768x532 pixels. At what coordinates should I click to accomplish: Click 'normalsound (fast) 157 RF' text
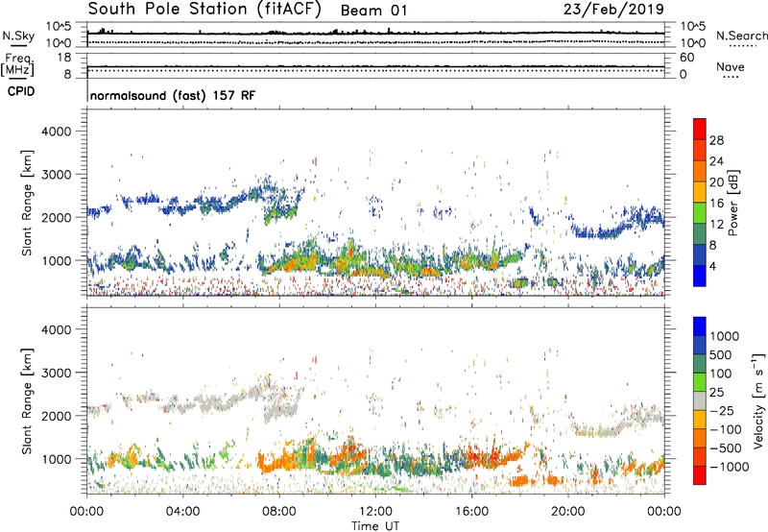coord(173,95)
